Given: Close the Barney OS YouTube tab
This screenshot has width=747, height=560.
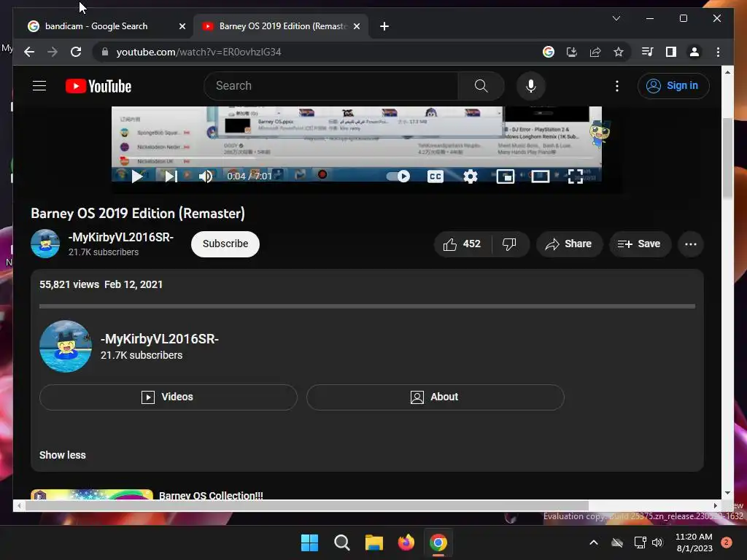Looking at the screenshot, I should click(356, 27).
